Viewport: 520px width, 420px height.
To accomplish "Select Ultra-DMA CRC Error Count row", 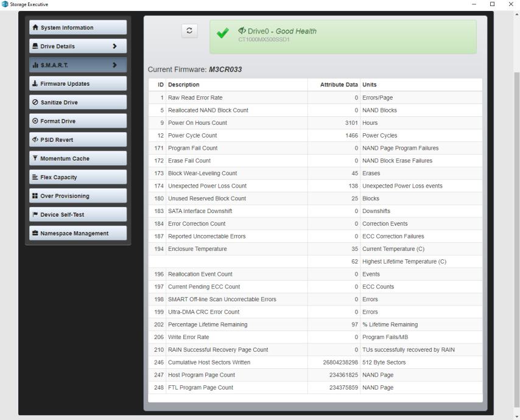I will [x=315, y=312].
